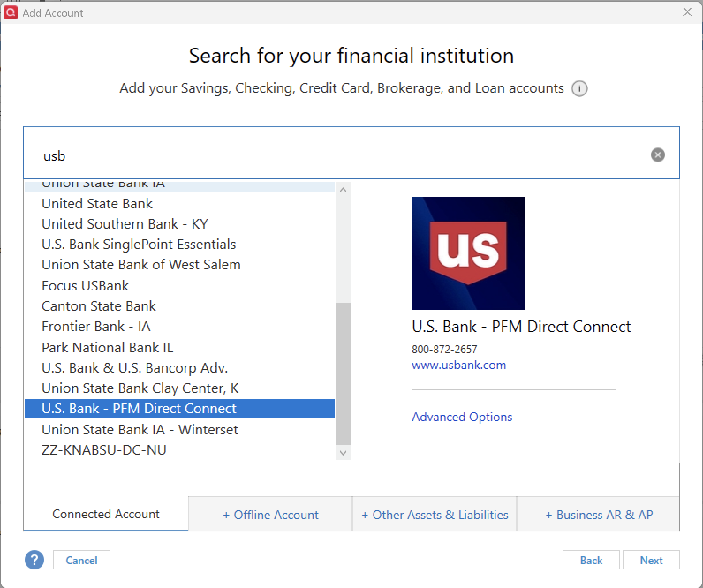Click the Back button

pos(591,560)
